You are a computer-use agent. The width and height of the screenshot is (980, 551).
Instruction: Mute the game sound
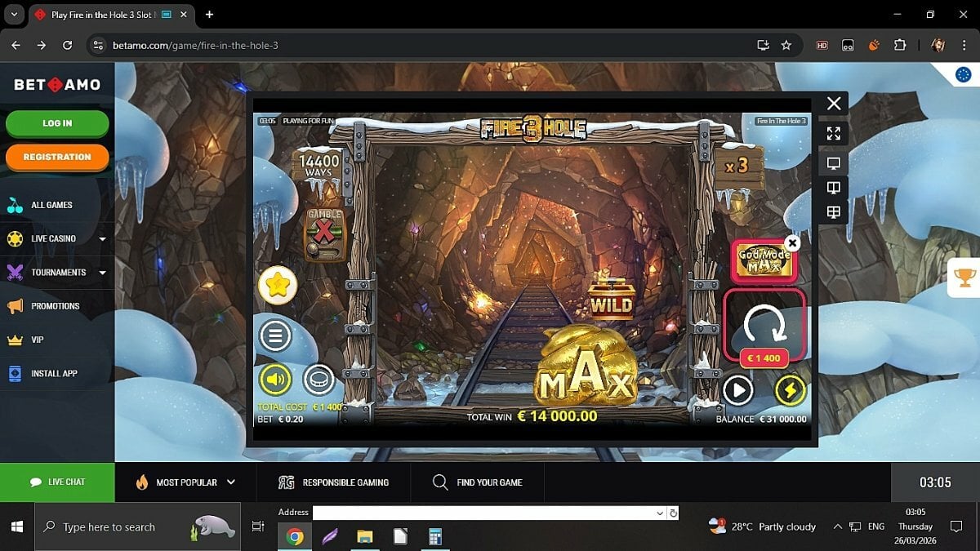(275, 379)
